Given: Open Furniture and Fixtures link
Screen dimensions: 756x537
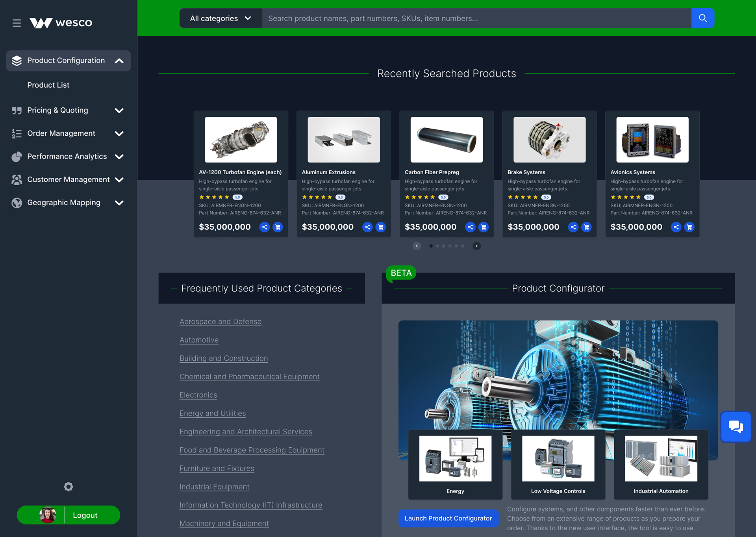Looking at the screenshot, I should [217, 469].
